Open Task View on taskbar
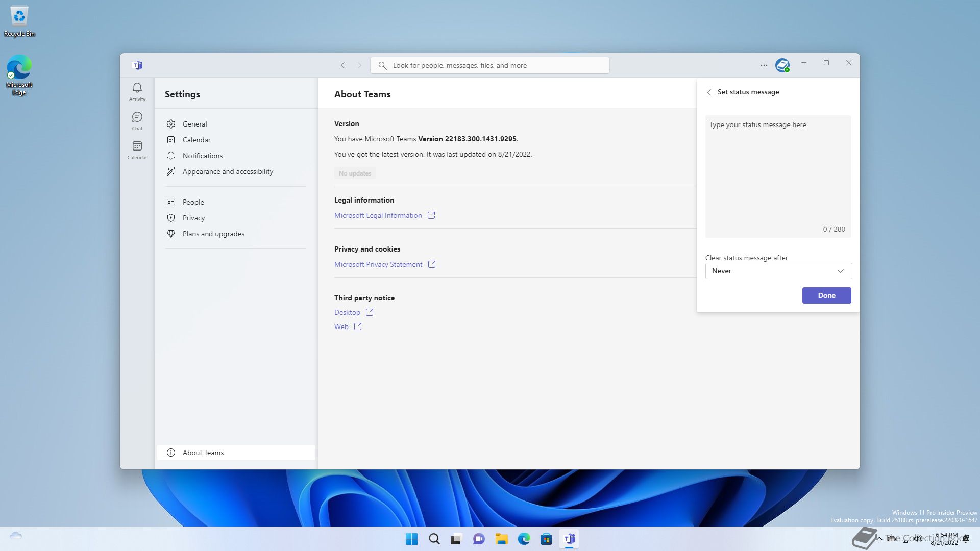The width and height of the screenshot is (980, 551). [456, 539]
